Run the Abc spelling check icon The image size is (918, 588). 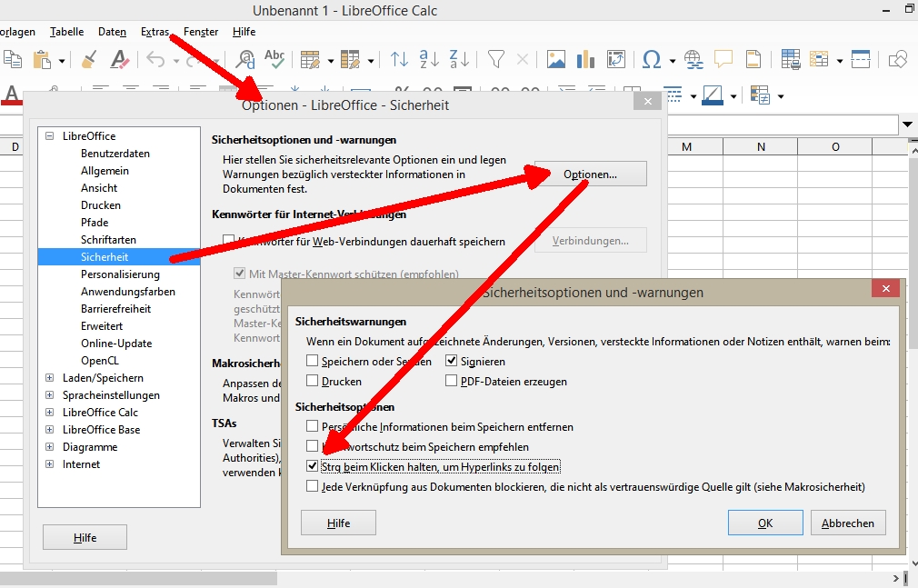(274, 58)
